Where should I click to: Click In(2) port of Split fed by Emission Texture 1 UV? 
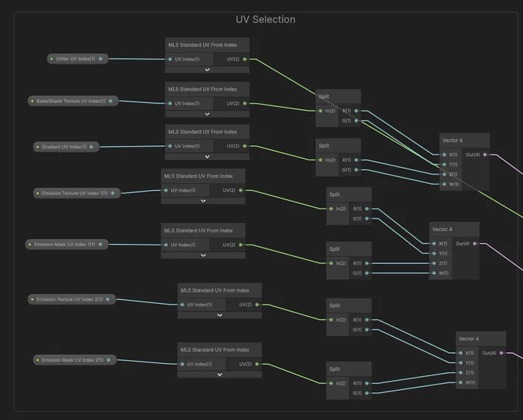[331, 208]
